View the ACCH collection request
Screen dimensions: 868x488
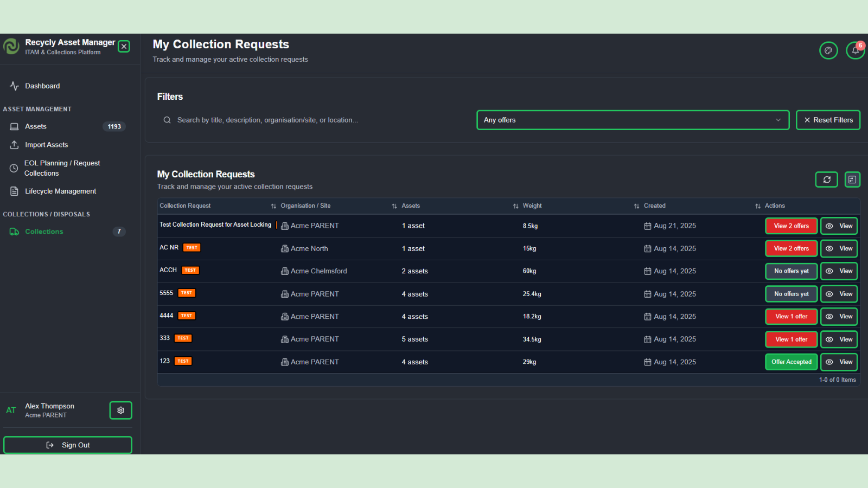pyautogui.click(x=839, y=271)
